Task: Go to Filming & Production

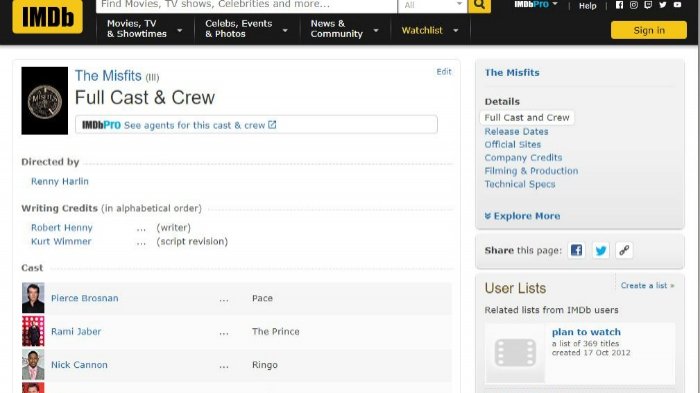Action: tap(531, 171)
